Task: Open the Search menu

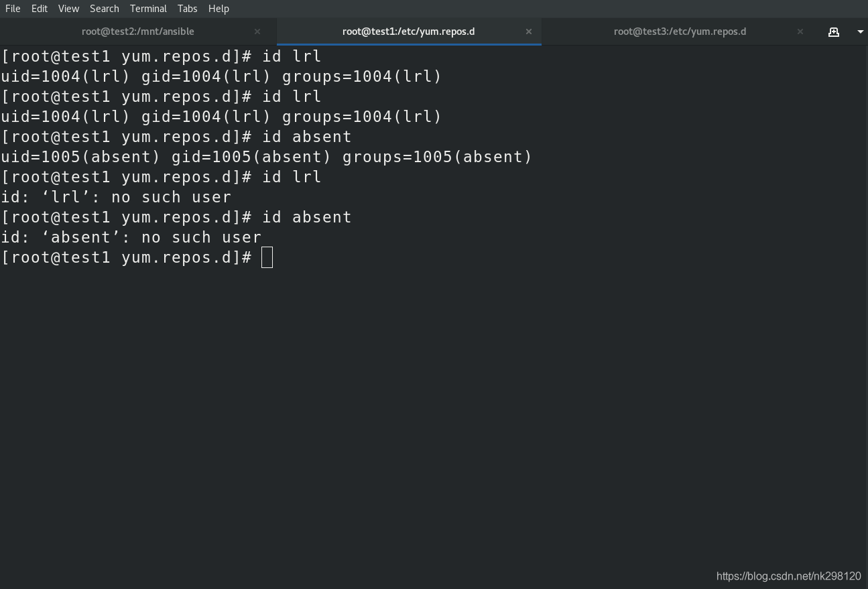Action: [x=105, y=9]
